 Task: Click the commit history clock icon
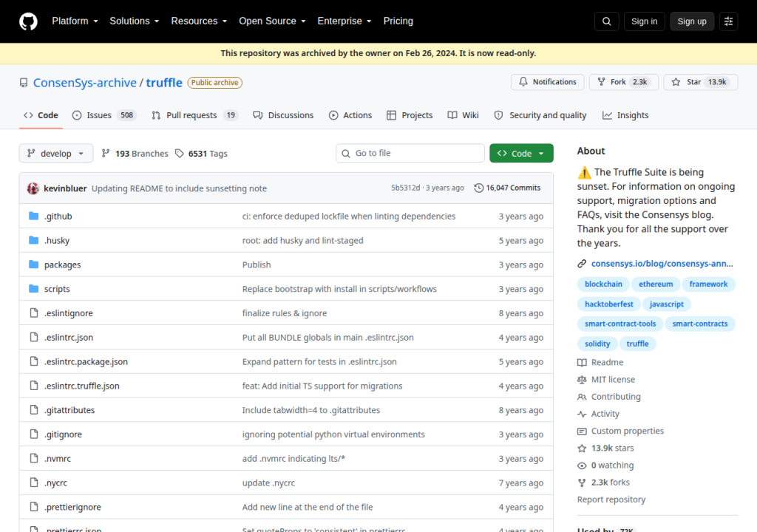point(478,188)
